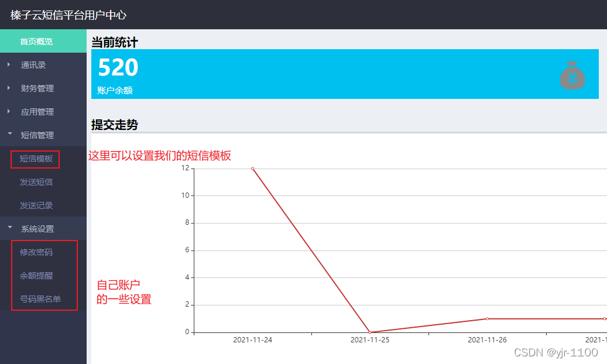607x364 pixels.
Task: Click the 榛子云短信平台用户中心 title
Action: point(68,15)
